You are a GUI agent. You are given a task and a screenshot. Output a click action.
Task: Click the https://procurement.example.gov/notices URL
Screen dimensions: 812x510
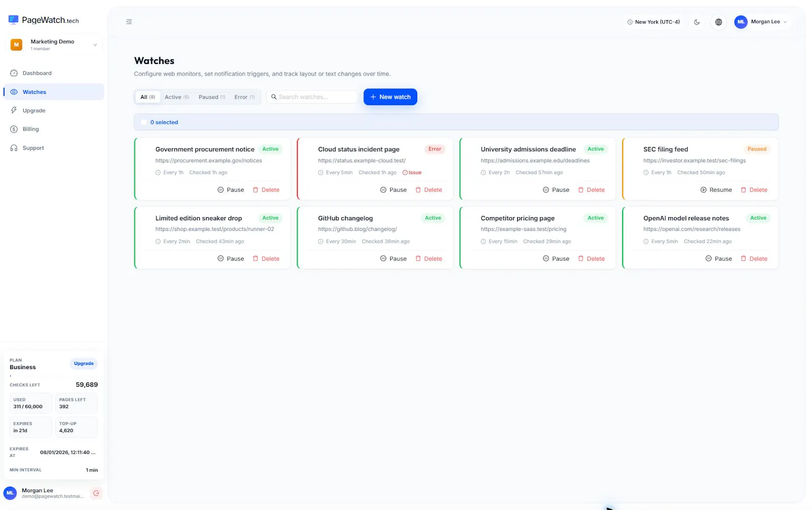coord(209,160)
